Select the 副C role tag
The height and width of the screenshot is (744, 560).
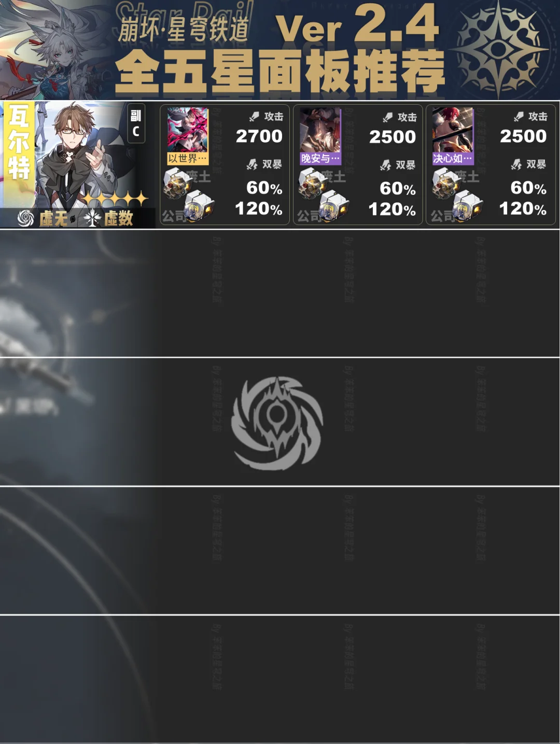click(136, 123)
